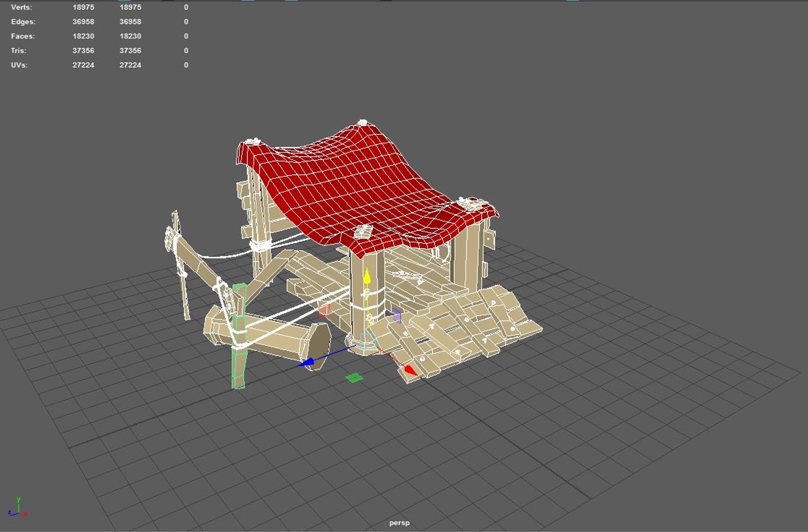Screen dimensions: 808x532
Task: Click the persp camera label
Action: pos(399,523)
